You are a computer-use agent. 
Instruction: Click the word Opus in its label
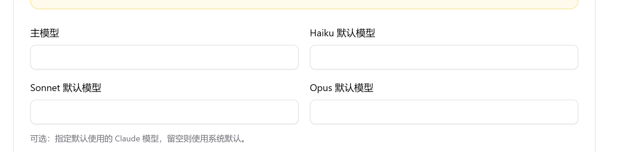321,88
